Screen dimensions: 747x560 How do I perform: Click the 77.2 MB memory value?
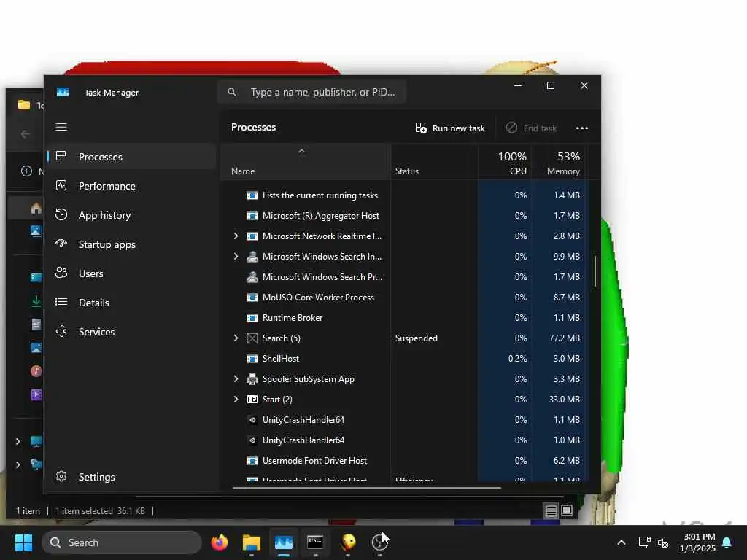coord(564,338)
